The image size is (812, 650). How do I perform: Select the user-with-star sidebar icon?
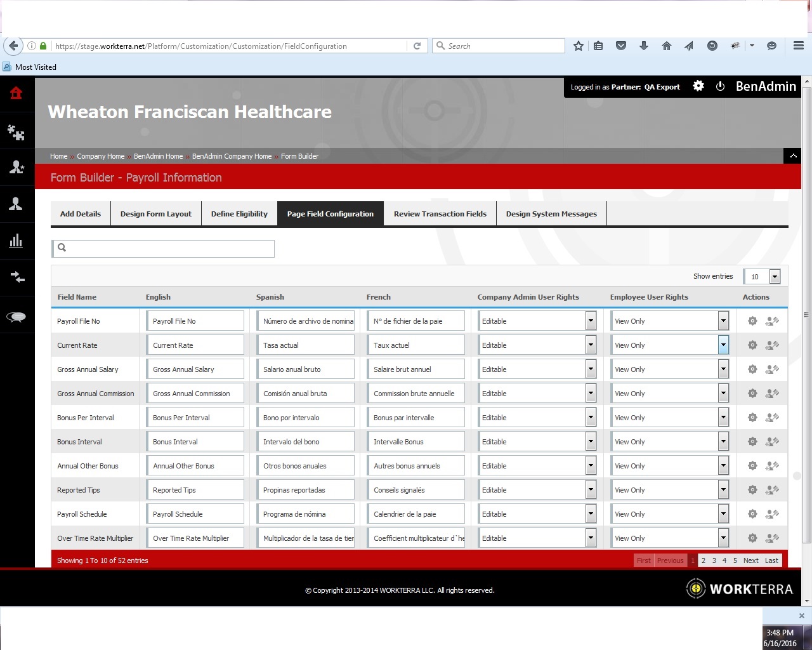click(x=16, y=167)
